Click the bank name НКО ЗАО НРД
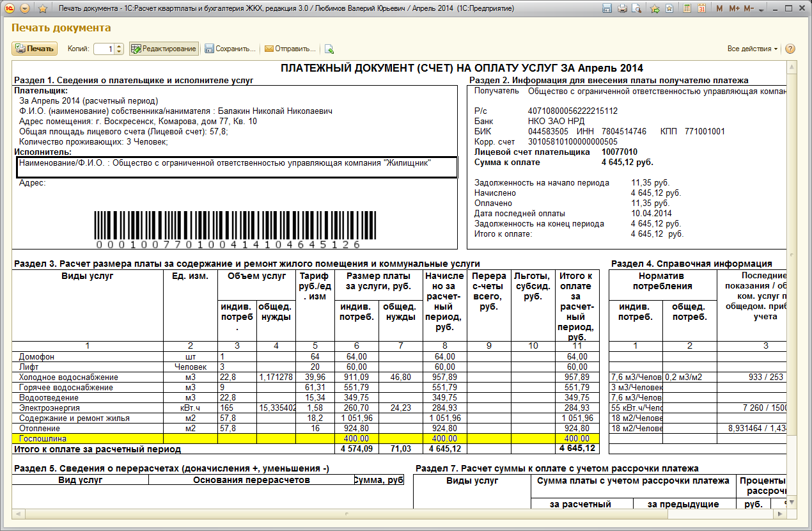Image resolution: width=812 pixels, height=531 pixels. [x=556, y=121]
